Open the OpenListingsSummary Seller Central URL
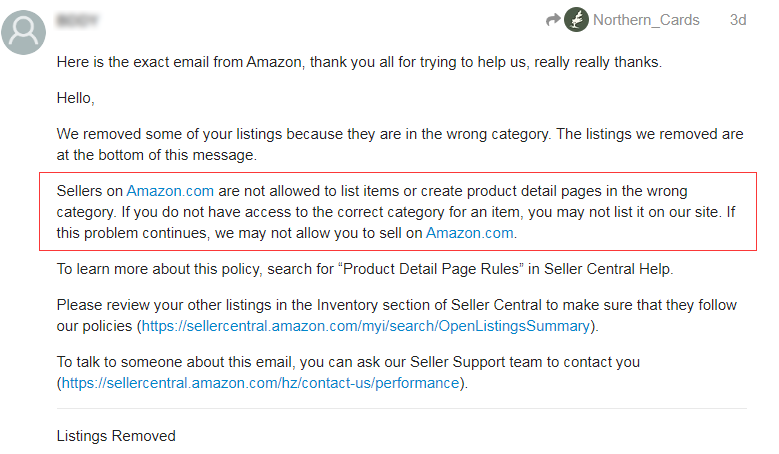The height and width of the screenshot is (454, 779). click(x=367, y=326)
